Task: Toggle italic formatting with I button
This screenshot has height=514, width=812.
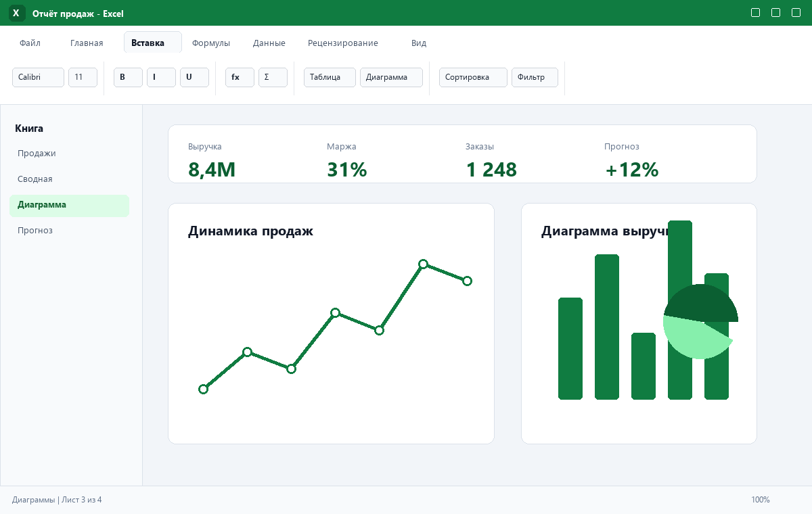Action: pos(161,77)
